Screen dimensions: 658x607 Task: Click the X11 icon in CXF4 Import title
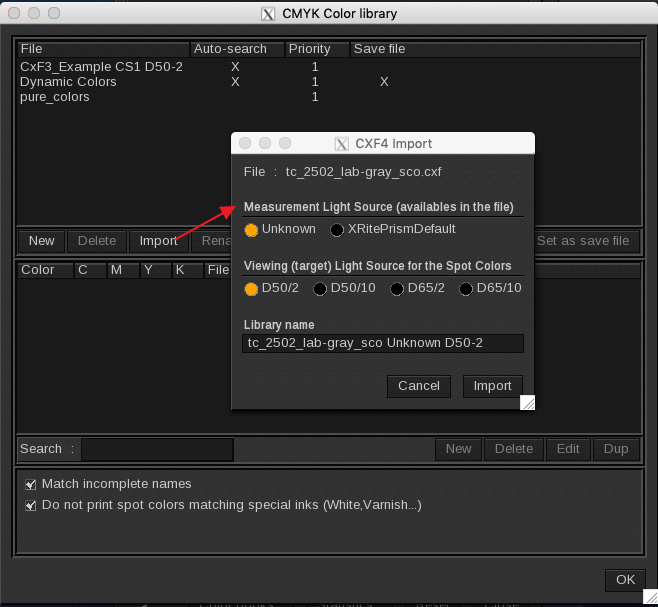point(342,144)
